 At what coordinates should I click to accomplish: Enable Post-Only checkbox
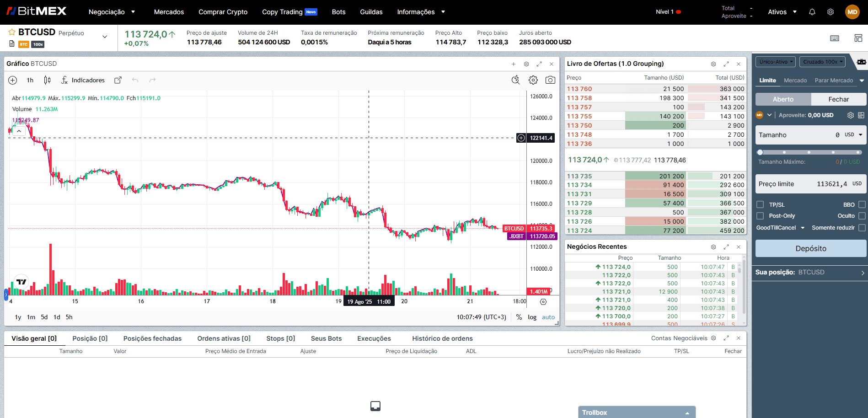[x=760, y=216]
